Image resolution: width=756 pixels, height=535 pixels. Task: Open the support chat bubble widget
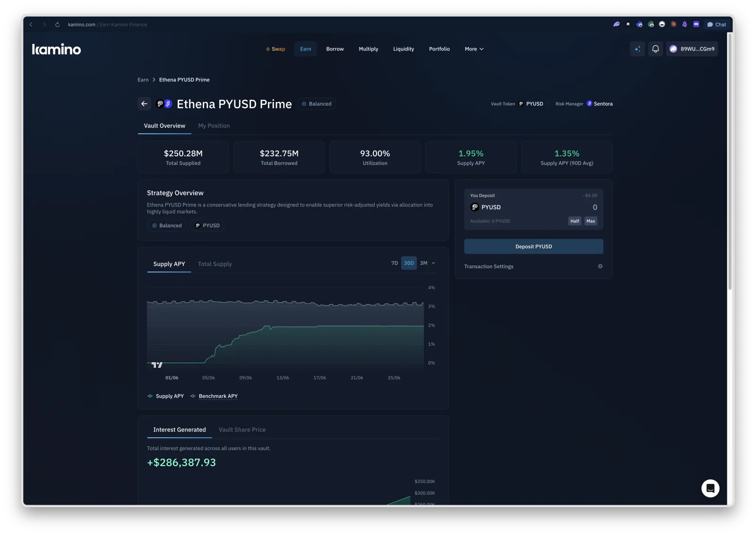click(x=710, y=488)
